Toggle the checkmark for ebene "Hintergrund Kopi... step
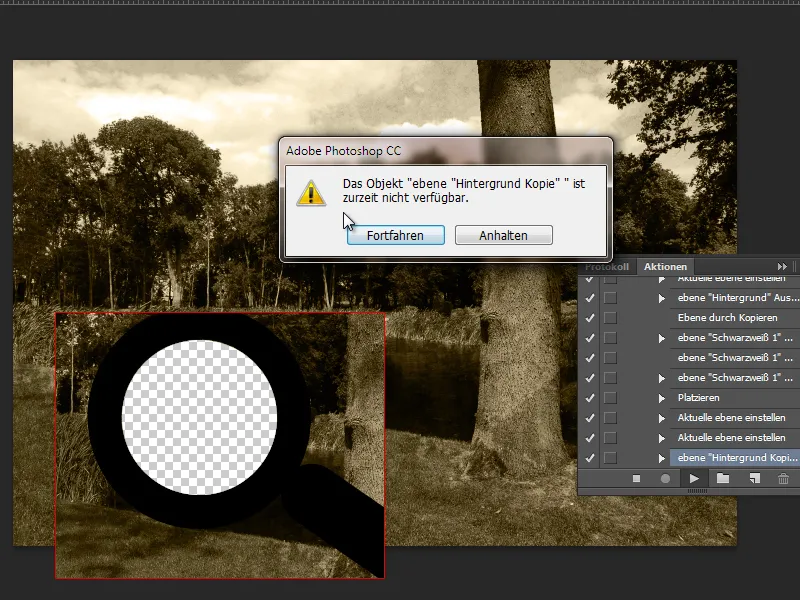The height and width of the screenshot is (600, 800). click(590, 458)
